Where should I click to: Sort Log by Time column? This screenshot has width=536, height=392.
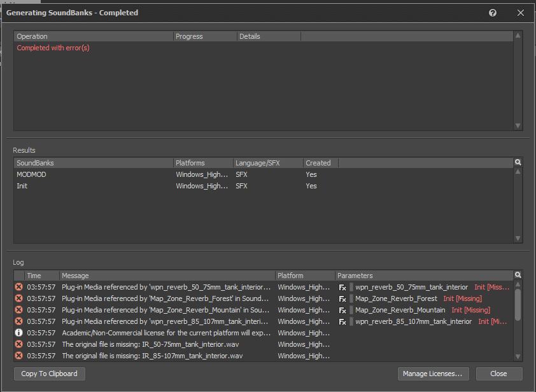42,276
